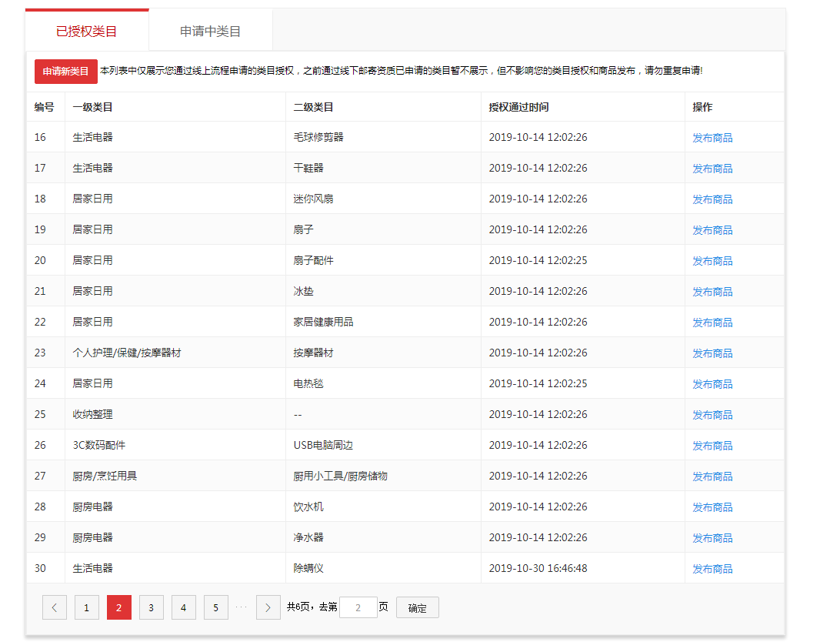Click the 确定 button to jump pages

(417, 607)
